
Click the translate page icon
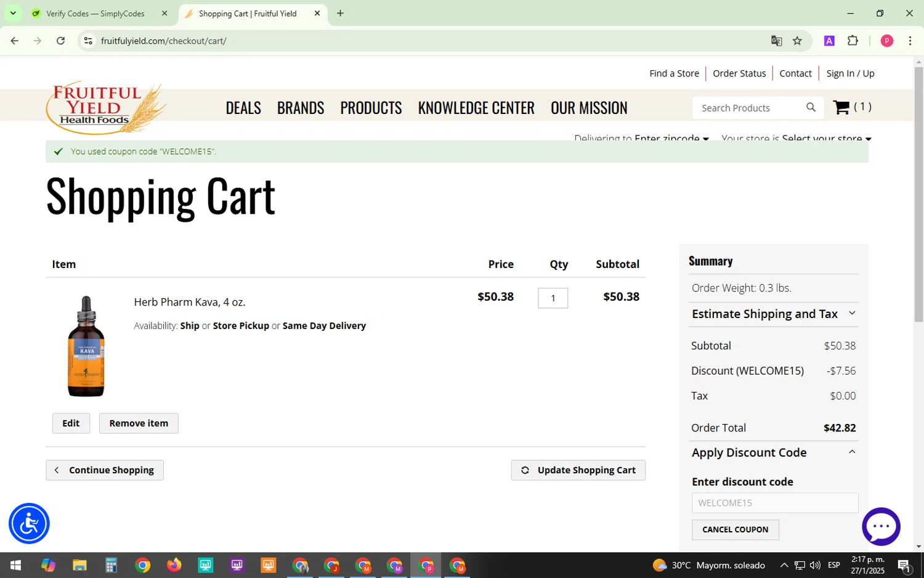pos(776,41)
